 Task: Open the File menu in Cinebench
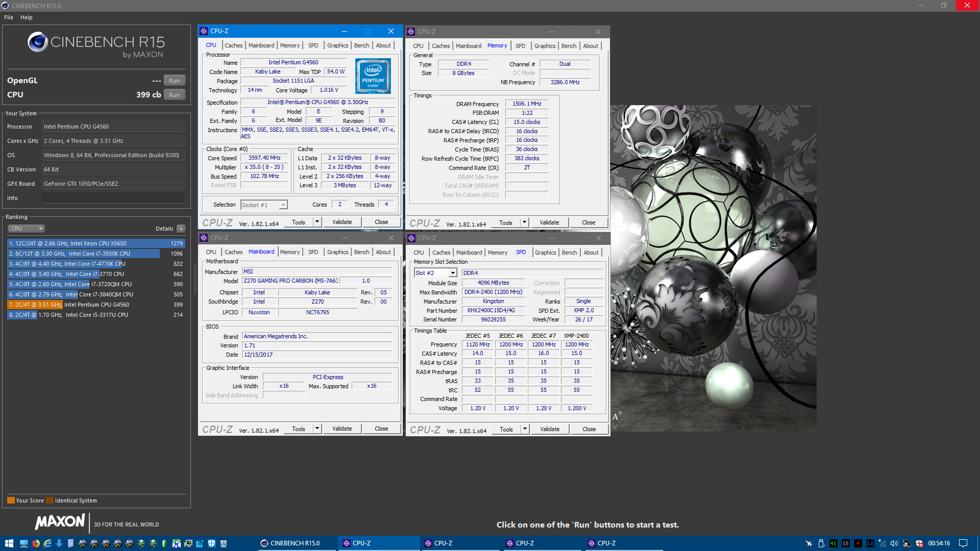click(9, 17)
